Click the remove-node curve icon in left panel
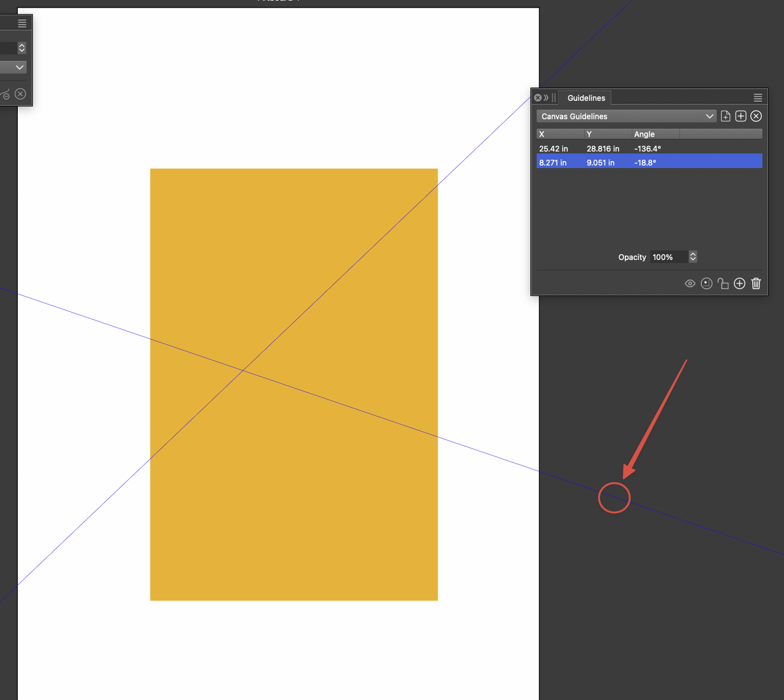 [x=5, y=94]
